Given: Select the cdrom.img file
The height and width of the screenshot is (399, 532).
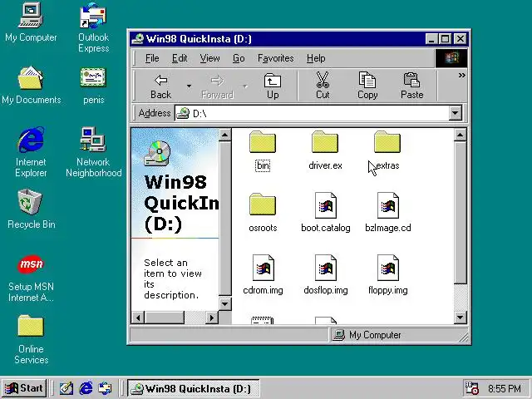Looking at the screenshot, I should click(263, 275).
